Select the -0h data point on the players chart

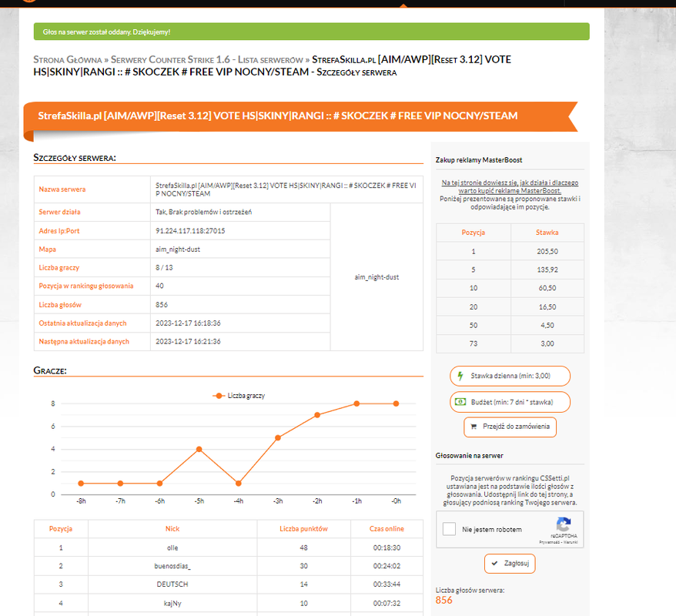[x=397, y=403]
